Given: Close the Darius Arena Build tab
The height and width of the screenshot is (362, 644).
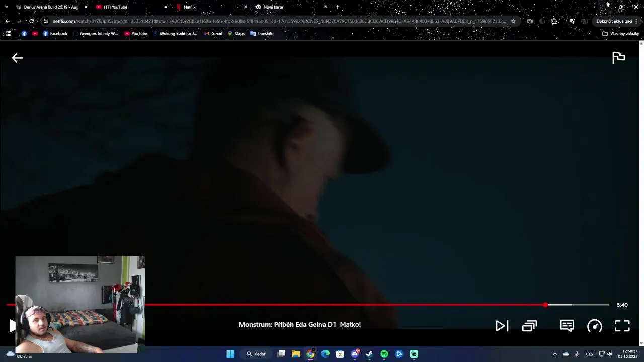Looking at the screenshot, I should tap(86, 7).
